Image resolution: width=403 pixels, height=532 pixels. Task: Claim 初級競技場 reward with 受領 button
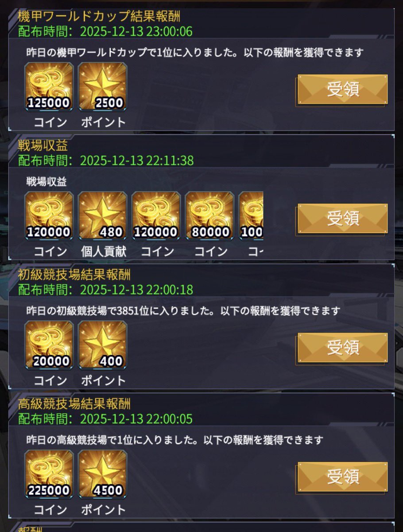(343, 348)
